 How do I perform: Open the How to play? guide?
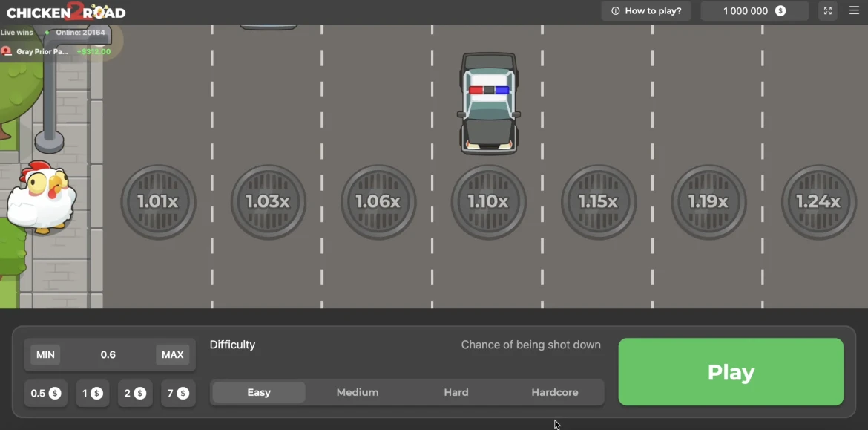coord(647,11)
